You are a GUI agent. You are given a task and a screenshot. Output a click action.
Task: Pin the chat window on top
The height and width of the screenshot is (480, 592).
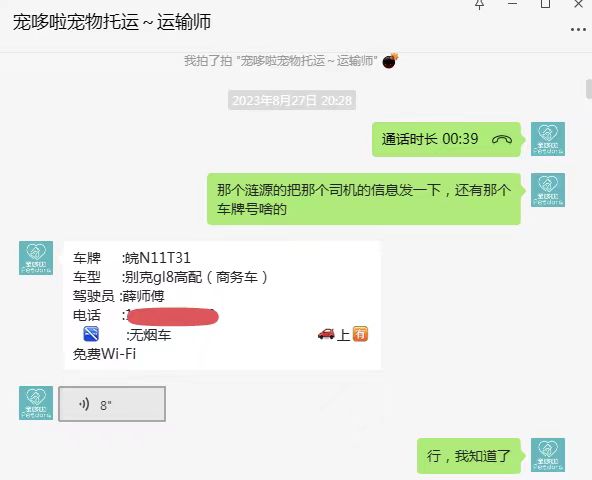click(479, 4)
